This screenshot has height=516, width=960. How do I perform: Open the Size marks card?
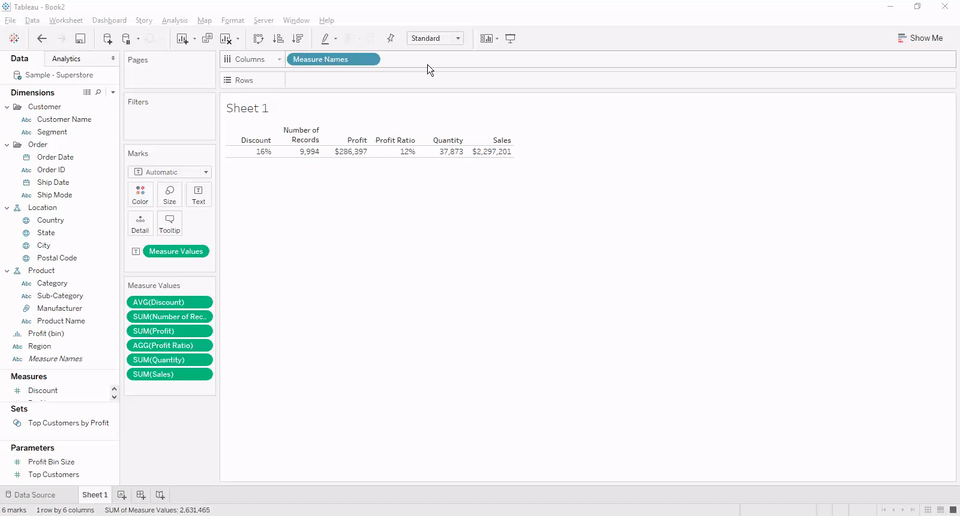[x=170, y=195]
